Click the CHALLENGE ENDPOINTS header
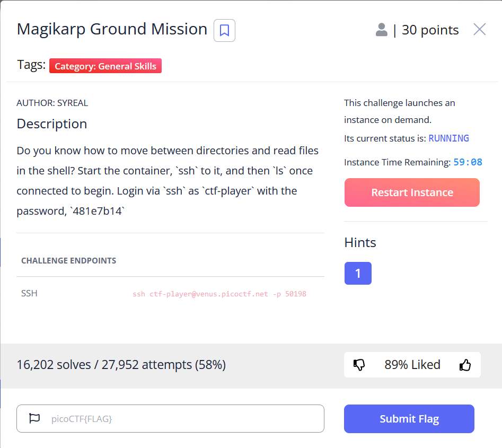Viewport: 502px width, 448px height. click(x=68, y=261)
